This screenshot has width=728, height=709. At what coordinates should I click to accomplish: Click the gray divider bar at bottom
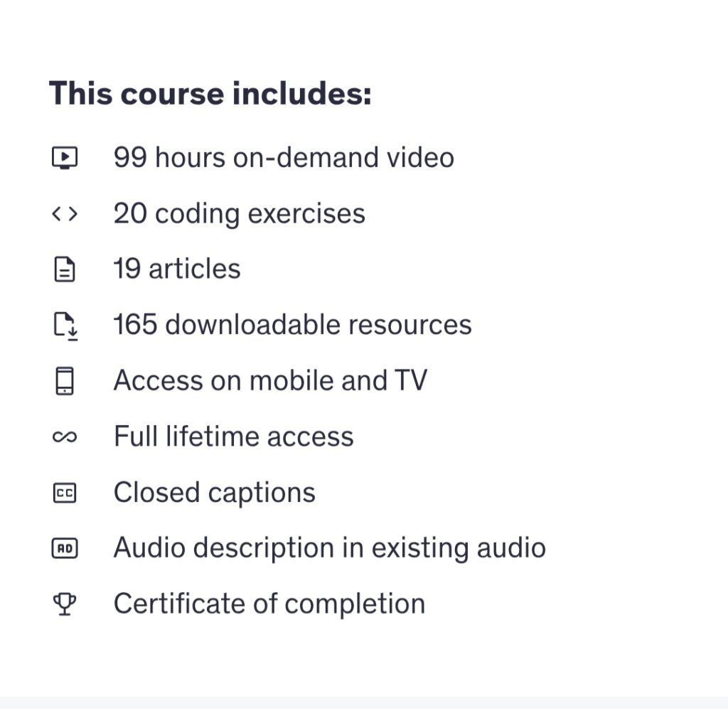coord(364,703)
